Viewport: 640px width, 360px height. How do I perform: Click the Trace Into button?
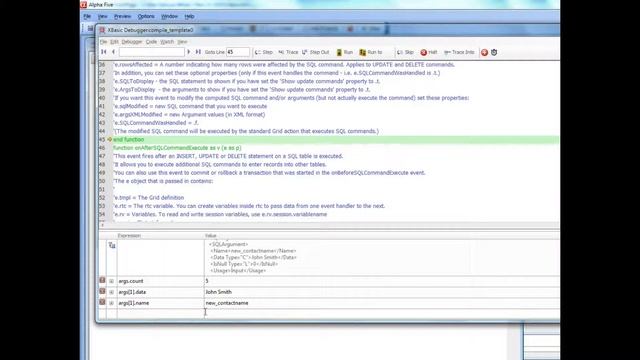coord(459,52)
